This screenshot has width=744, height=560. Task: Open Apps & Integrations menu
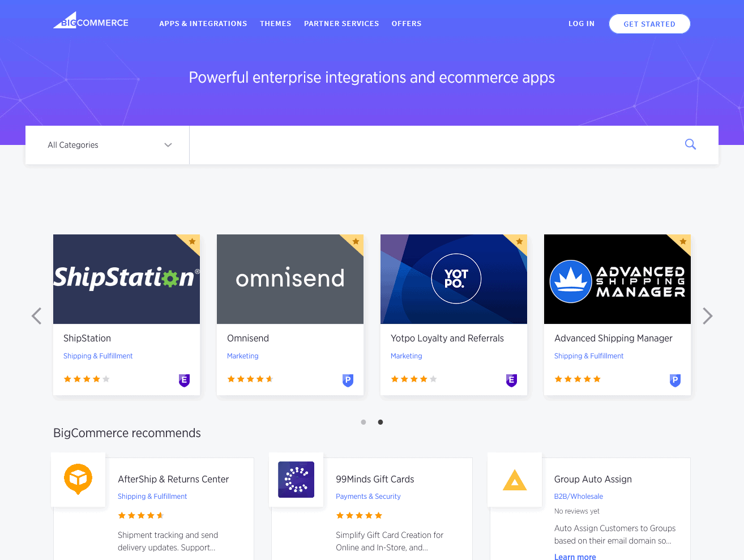[203, 24]
